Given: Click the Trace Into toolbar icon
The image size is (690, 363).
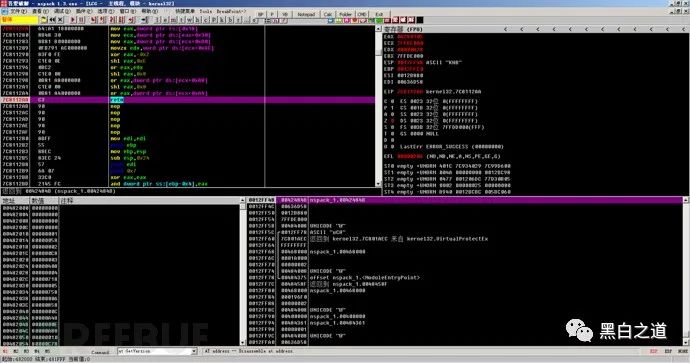Looking at the screenshot, I should [x=113, y=20].
